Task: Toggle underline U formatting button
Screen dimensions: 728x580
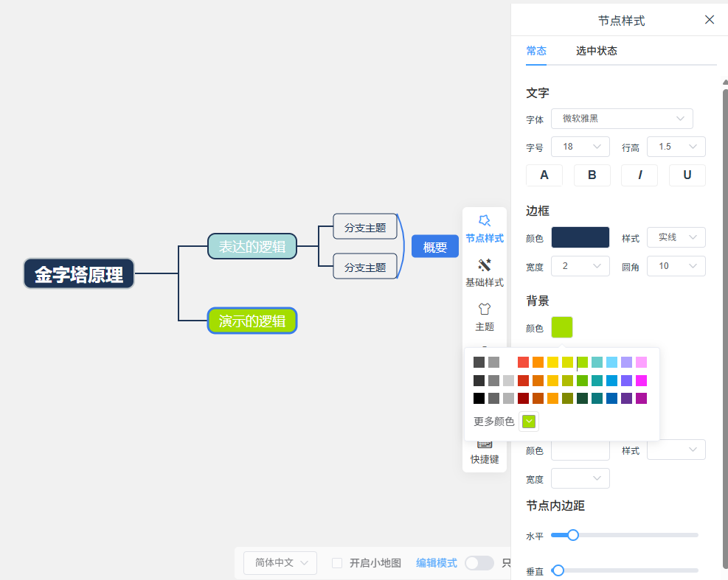Action: [687, 175]
